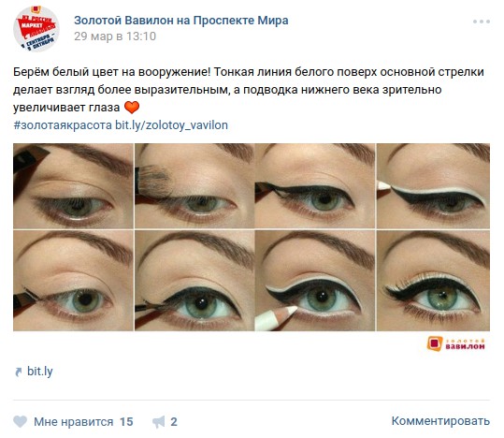Click the likes count 15
This screenshot has width=504, height=438.
coord(126,421)
